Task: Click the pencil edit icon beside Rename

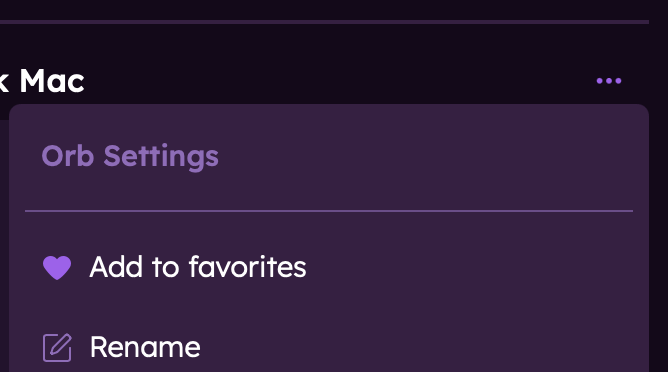Action: (57, 347)
